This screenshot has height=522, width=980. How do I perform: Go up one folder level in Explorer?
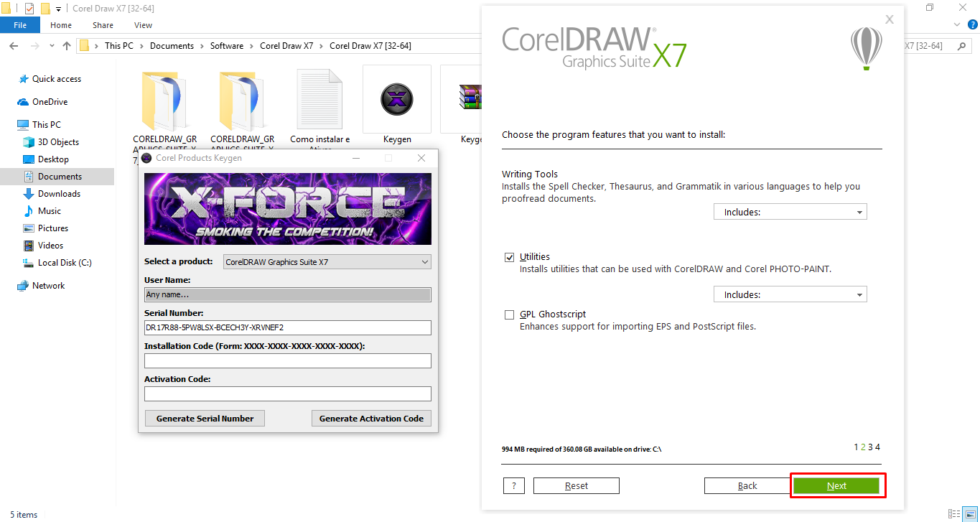(67, 46)
